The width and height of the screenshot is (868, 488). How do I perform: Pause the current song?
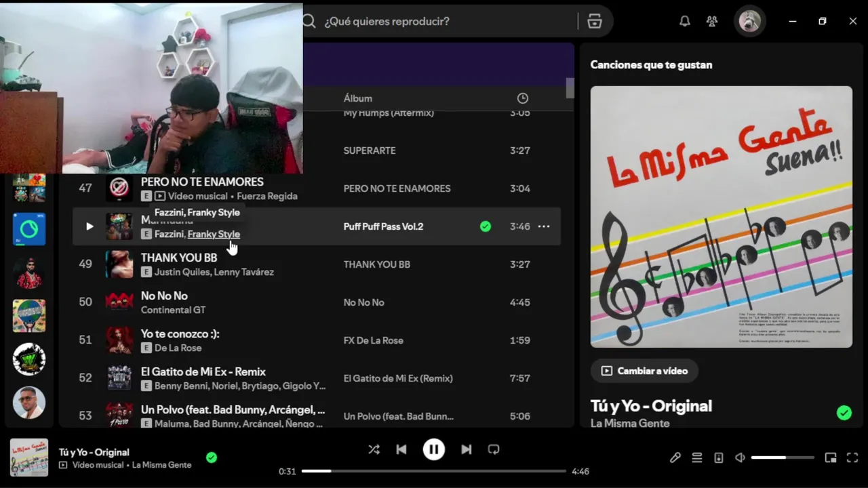point(434,449)
